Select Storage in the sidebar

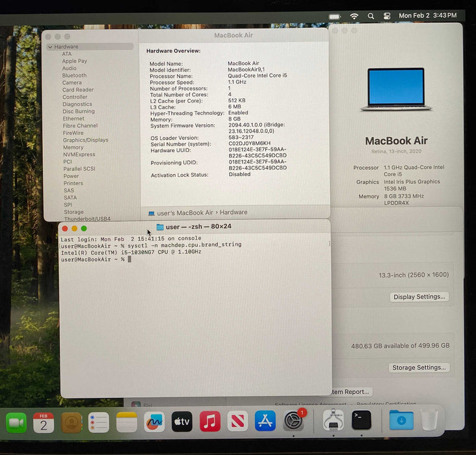[73, 212]
